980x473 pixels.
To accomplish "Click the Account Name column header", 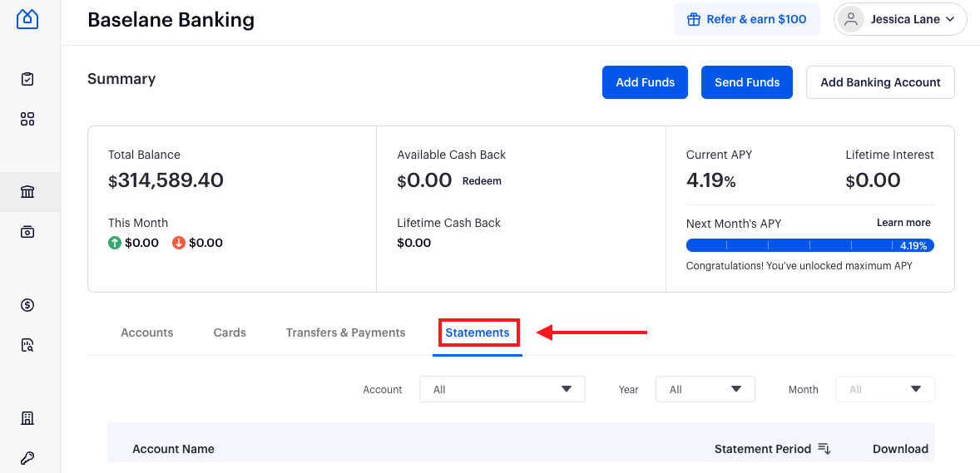I will point(173,449).
